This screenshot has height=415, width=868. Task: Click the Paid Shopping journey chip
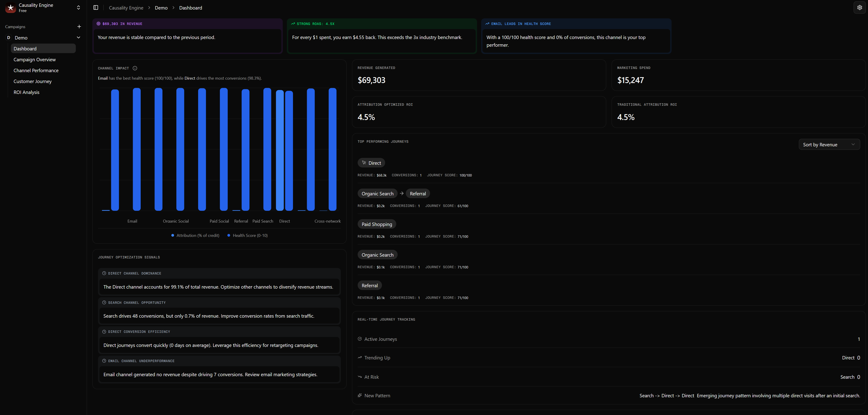(x=377, y=224)
